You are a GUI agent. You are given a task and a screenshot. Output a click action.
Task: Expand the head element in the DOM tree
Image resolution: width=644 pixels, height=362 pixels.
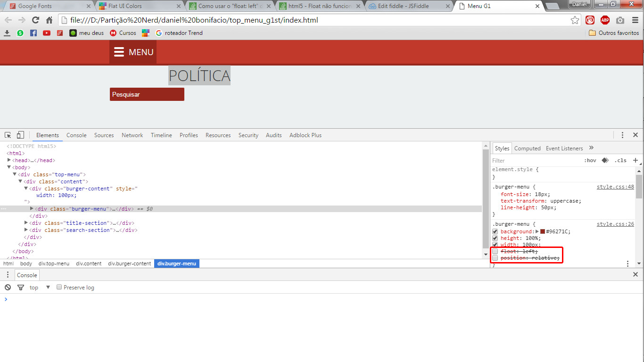tap(9, 160)
